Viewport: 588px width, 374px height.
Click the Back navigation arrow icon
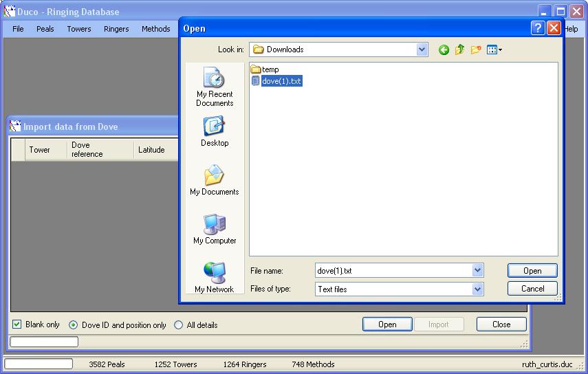coord(444,49)
